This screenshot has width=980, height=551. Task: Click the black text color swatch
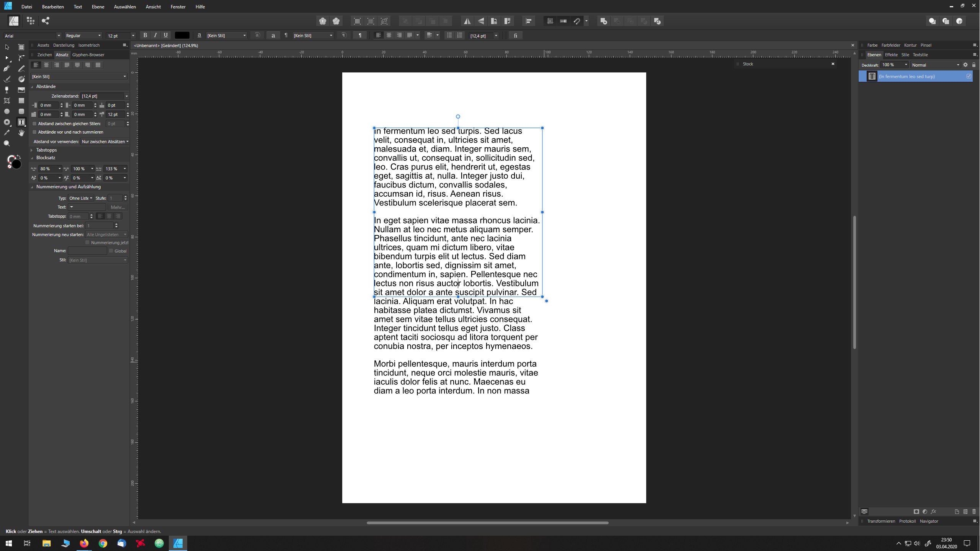pyautogui.click(x=182, y=36)
